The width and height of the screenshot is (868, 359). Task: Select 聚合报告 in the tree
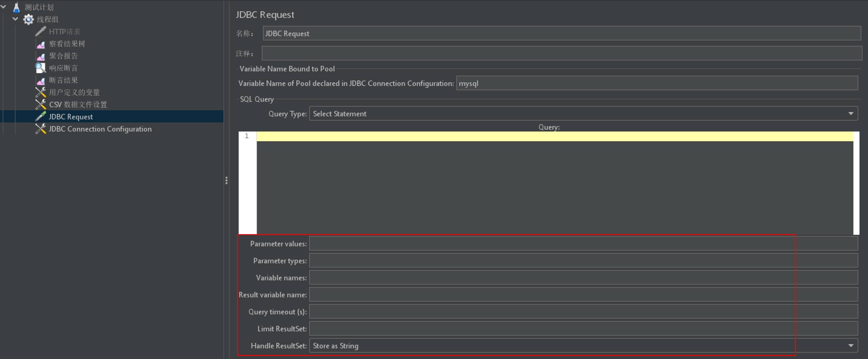(x=63, y=56)
